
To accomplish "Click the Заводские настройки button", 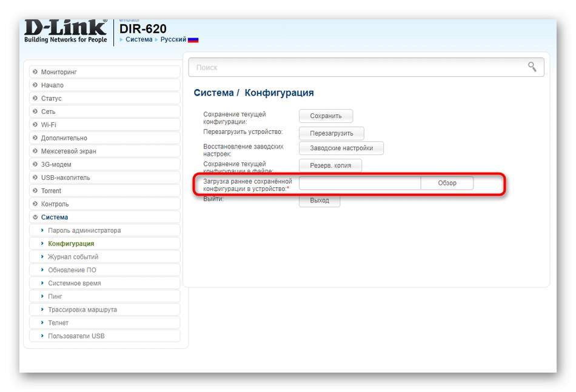I will click(340, 148).
